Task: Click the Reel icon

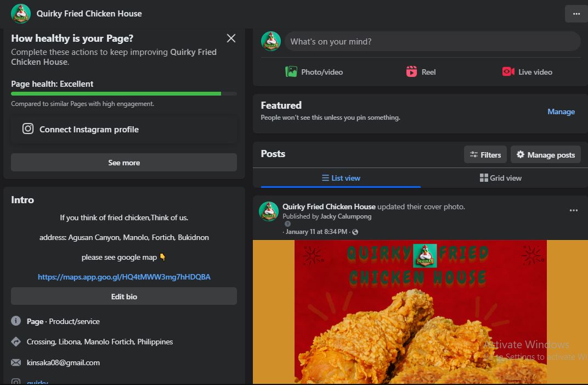Action: pyautogui.click(x=411, y=72)
